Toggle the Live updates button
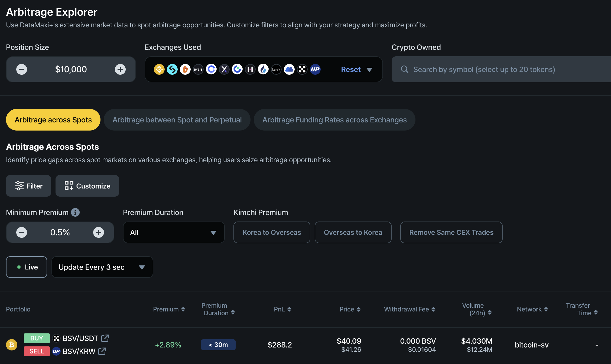611x364 pixels. coord(27,267)
